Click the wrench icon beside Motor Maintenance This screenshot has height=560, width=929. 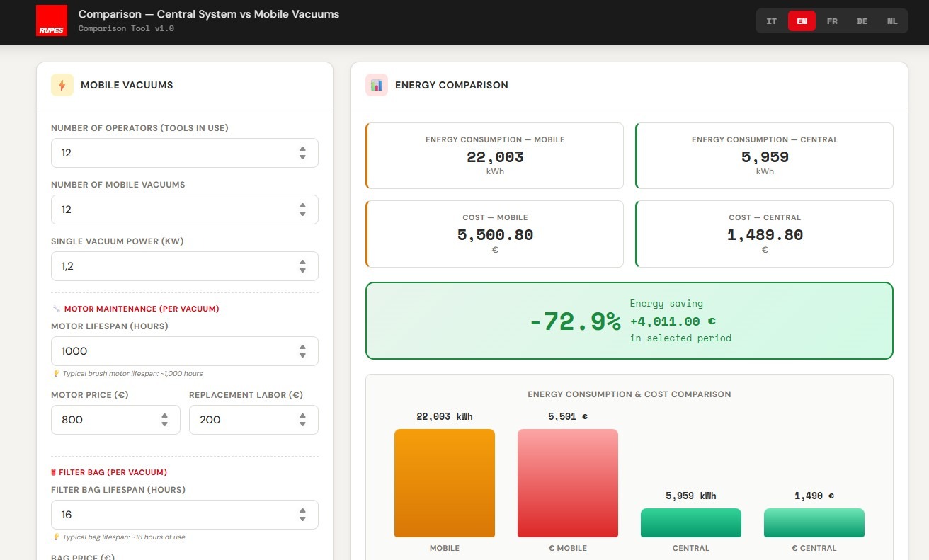point(57,309)
